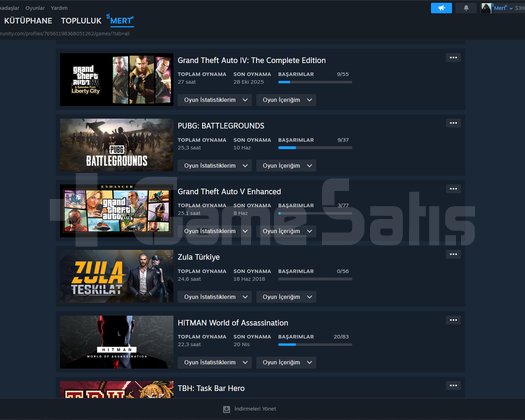This screenshot has height=420, width=525.
Task: Open the announcements megaphone button
Action: pos(441,8)
